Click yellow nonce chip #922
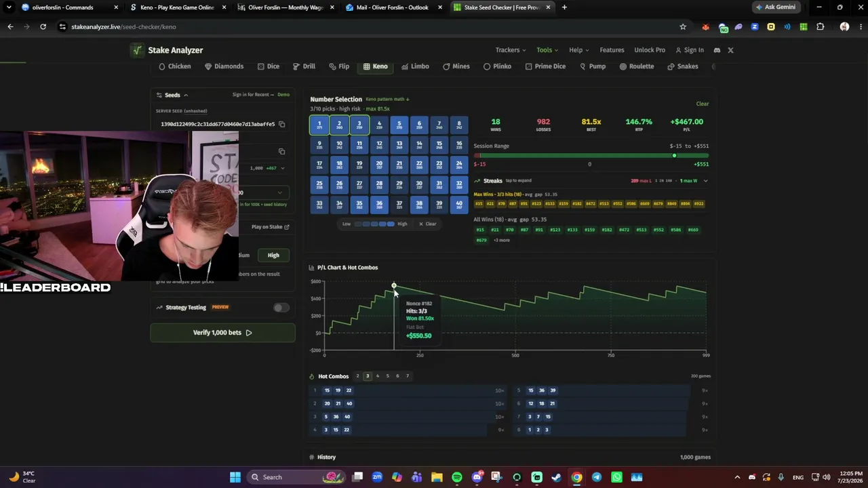 pyautogui.click(x=698, y=204)
